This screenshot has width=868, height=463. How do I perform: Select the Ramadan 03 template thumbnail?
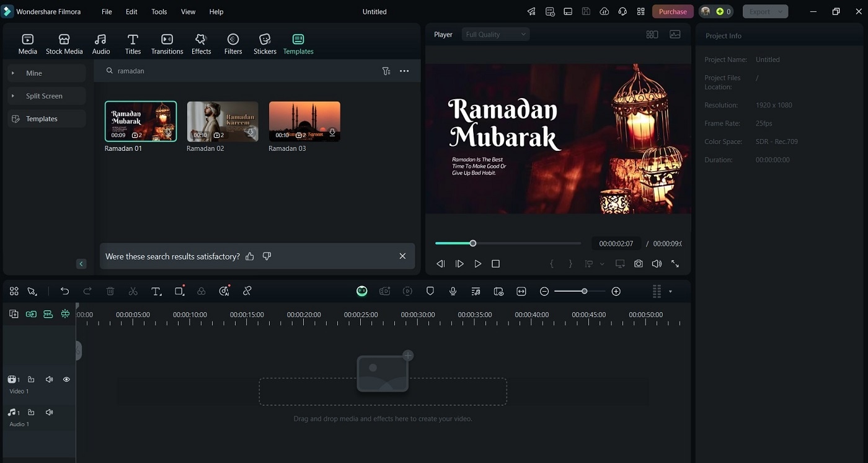tap(304, 122)
